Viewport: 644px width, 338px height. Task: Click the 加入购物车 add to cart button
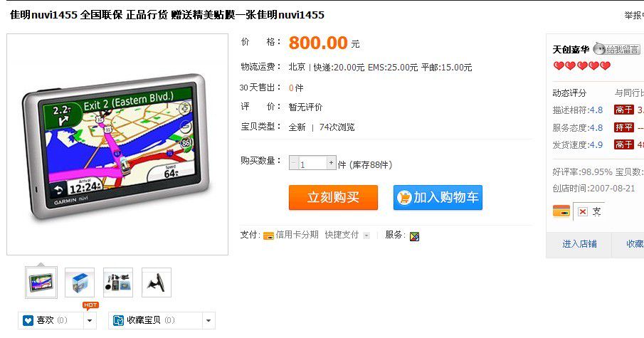tap(438, 198)
